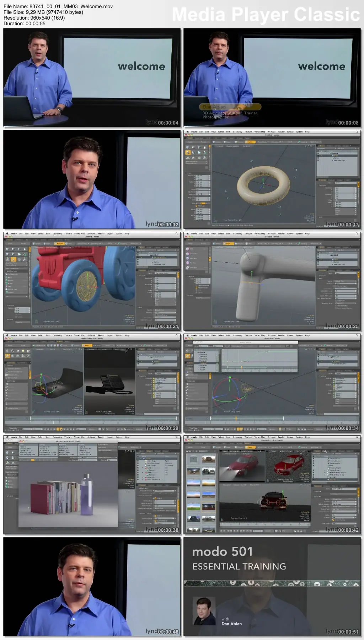
Task: Click the Items mode button in 00:00:42 frame
Action: (x=250, y=447)
